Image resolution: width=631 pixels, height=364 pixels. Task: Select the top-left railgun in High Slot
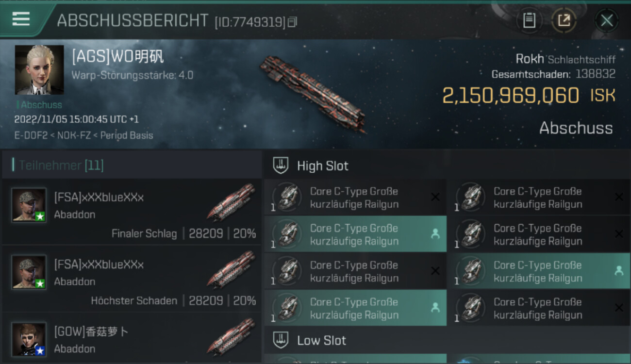[x=354, y=198]
